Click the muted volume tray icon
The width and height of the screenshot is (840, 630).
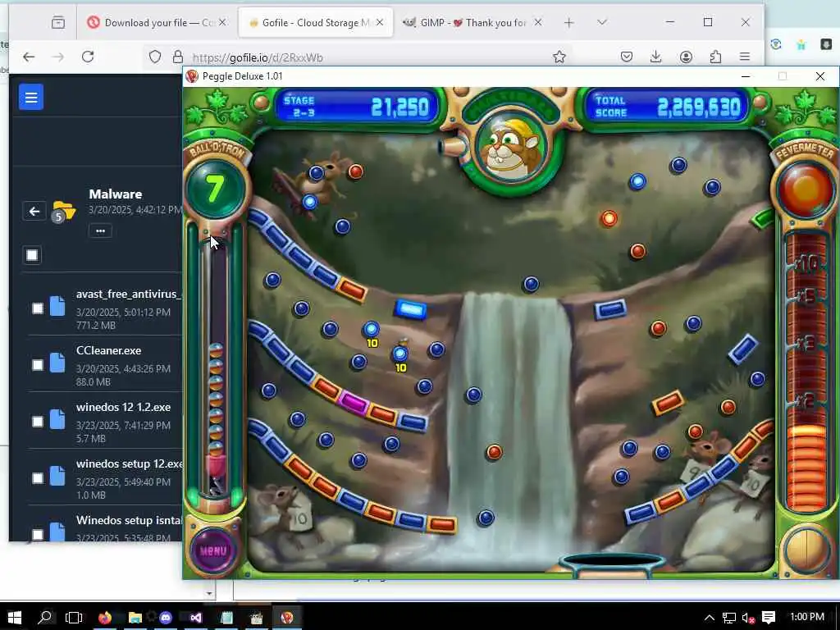tap(748, 618)
